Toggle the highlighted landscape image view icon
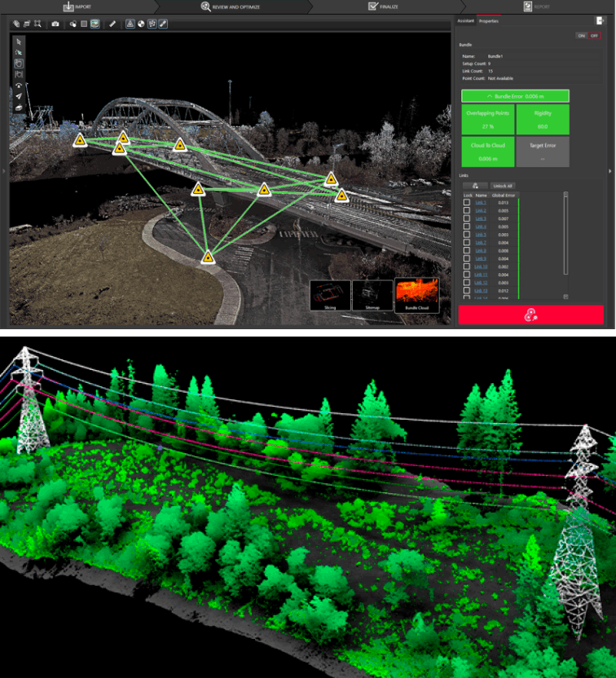The height and width of the screenshot is (678, 616). (95, 24)
